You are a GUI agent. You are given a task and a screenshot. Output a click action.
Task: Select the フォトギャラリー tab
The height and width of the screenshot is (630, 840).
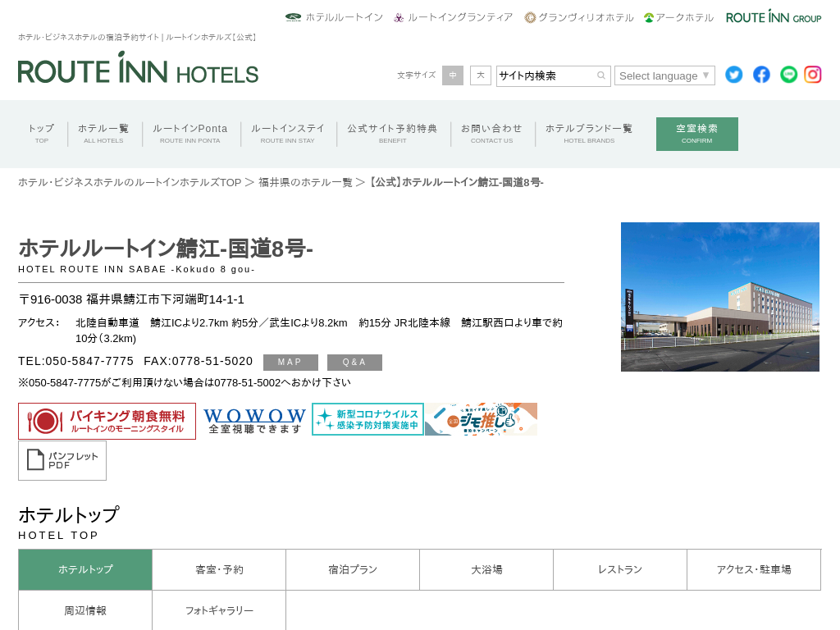pyautogui.click(x=219, y=610)
